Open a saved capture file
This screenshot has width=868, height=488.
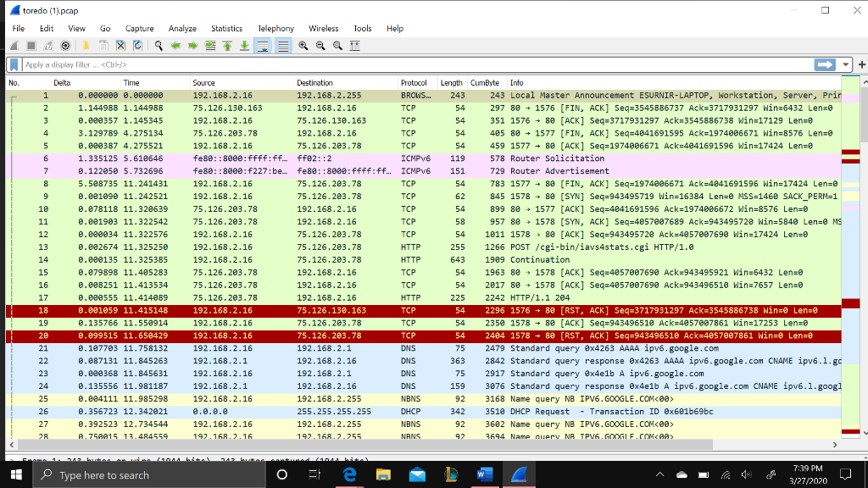pos(84,45)
